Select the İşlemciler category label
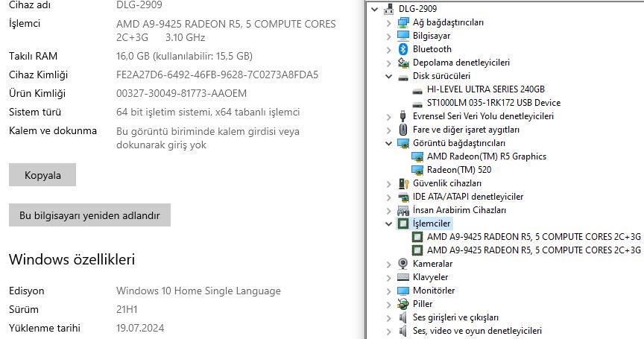Viewport: 644px width, 339px height. (x=432, y=224)
